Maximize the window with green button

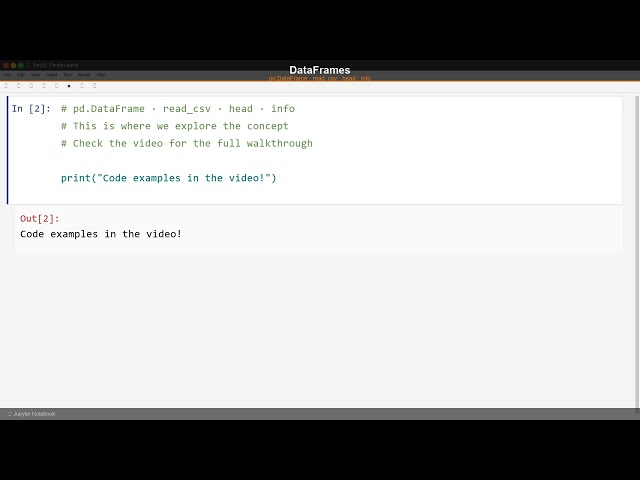pos(21,65)
